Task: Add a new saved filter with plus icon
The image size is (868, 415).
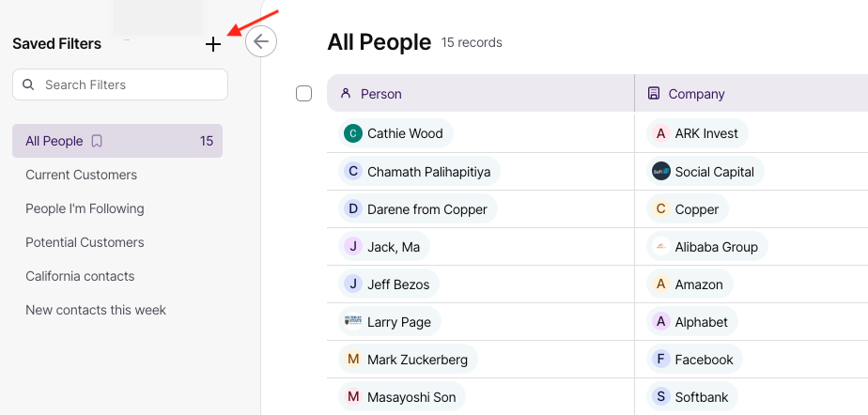Action: [x=213, y=44]
